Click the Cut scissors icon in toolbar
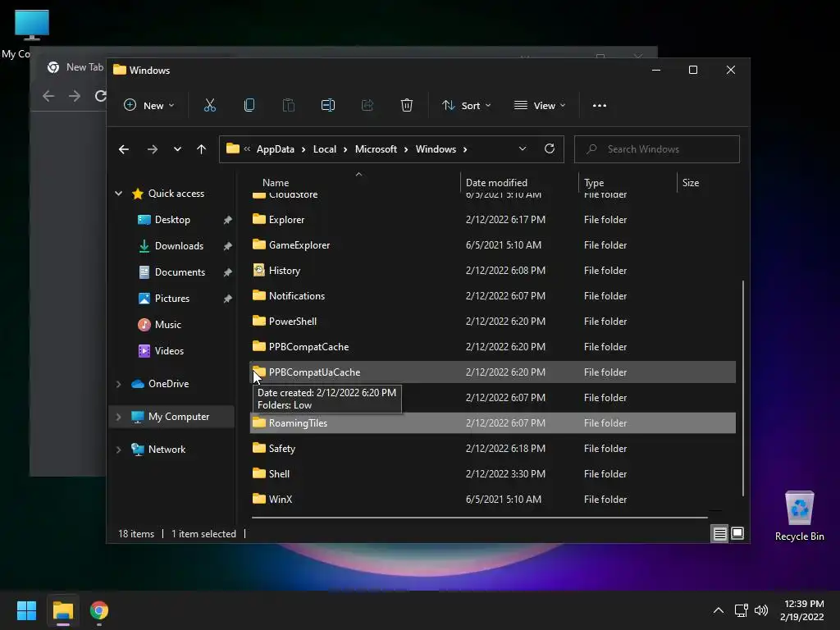 click(x=209, y=106)
